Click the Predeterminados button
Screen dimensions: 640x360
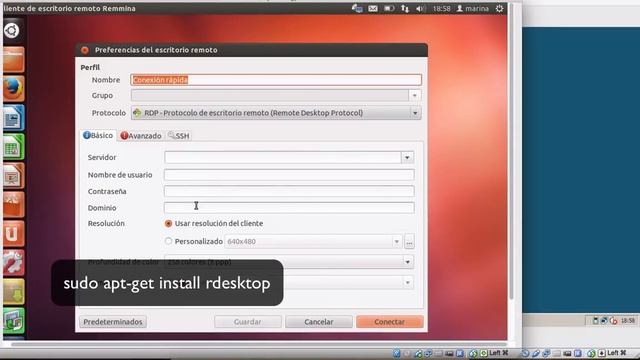pos(113,322)
